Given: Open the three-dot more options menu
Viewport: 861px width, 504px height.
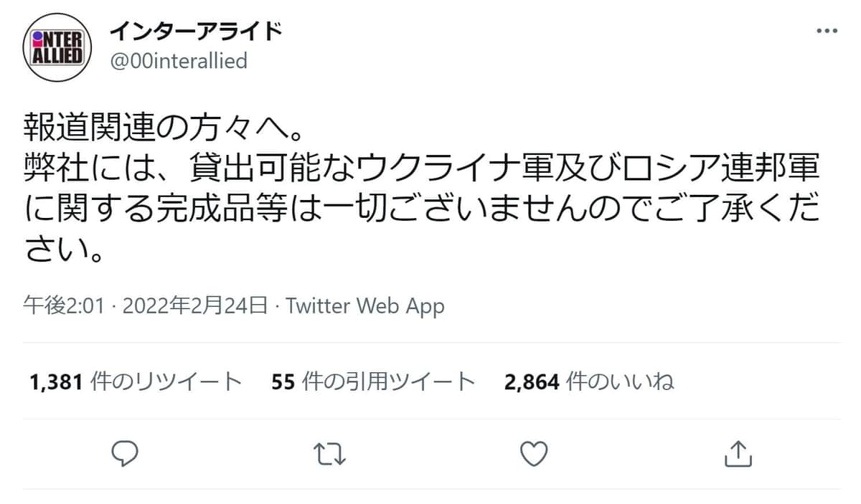Looking at the screenshot, I should coord(827,32).
